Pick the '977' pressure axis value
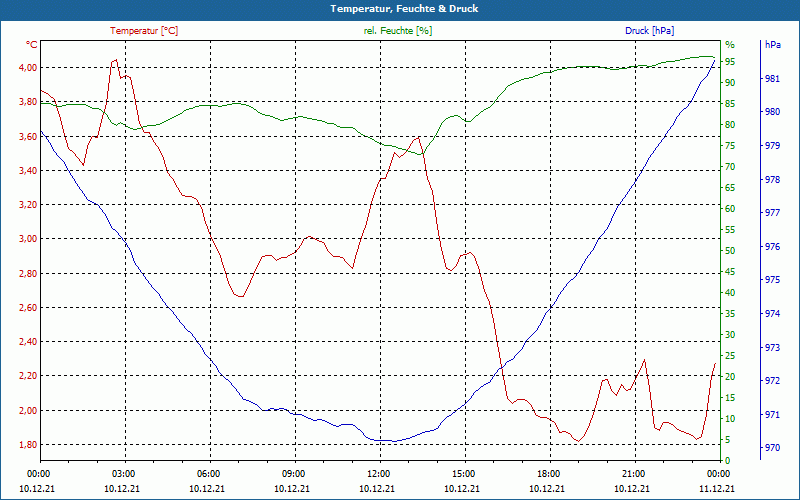 [x=772, y=213]
